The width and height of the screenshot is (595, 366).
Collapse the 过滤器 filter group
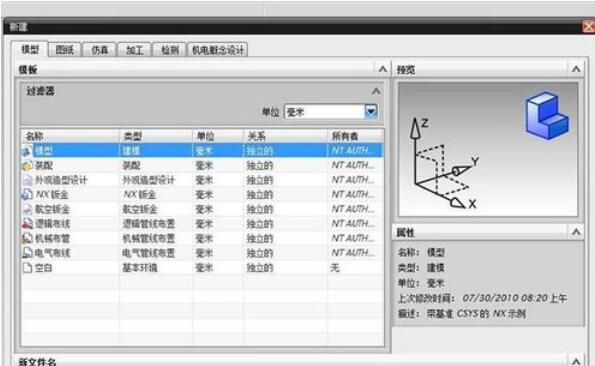tap(376, 91)
